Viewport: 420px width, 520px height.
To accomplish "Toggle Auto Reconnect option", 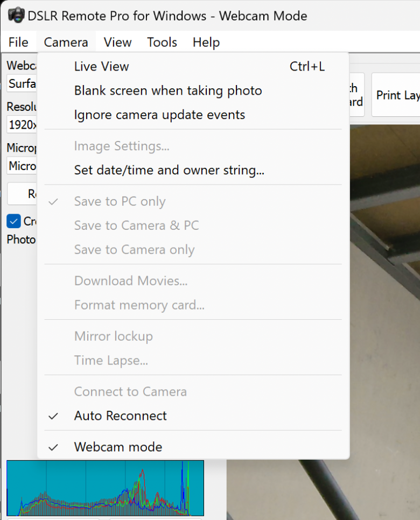I will 193,416.
